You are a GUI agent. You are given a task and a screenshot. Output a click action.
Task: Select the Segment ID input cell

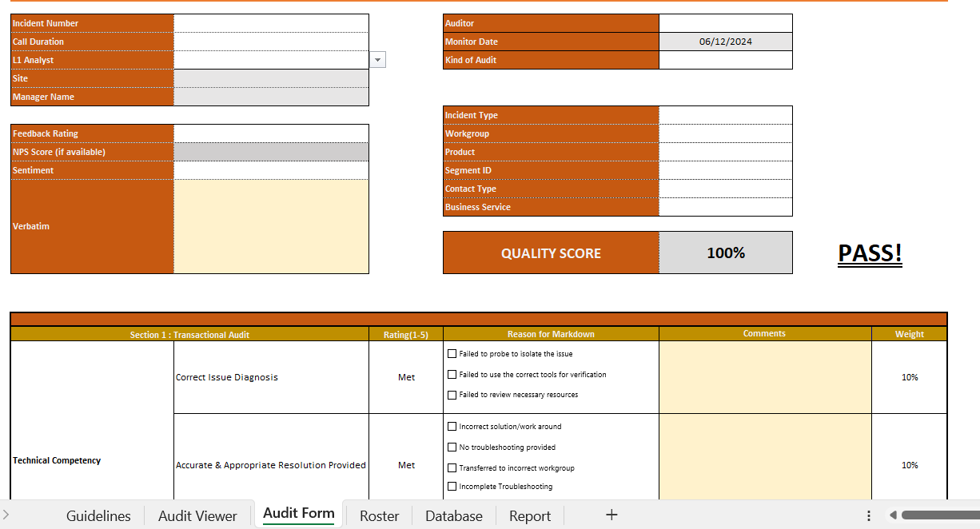(726, 170)
